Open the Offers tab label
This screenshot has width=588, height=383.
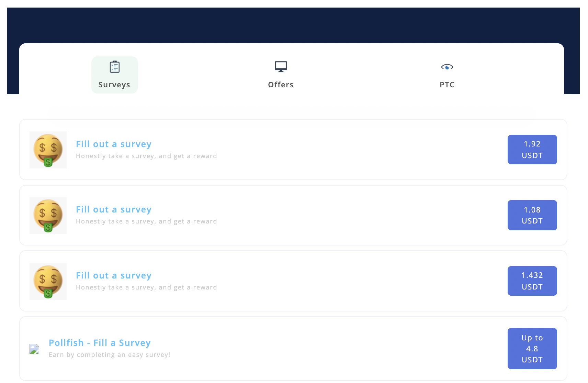[281, 85]
